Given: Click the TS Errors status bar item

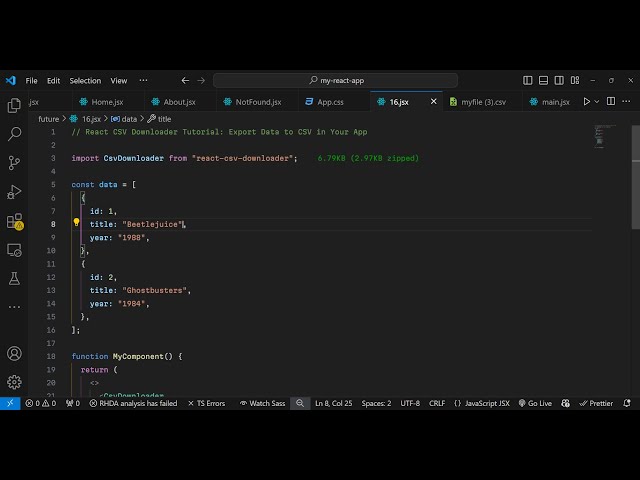Looking at the screenshot, I should [206, 403].
